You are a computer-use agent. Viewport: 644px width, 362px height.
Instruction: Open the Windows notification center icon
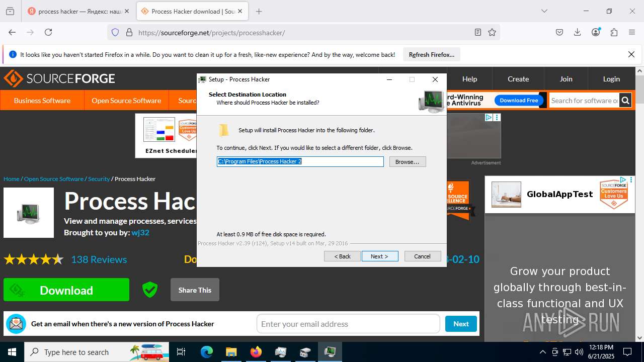pos(627,352)
